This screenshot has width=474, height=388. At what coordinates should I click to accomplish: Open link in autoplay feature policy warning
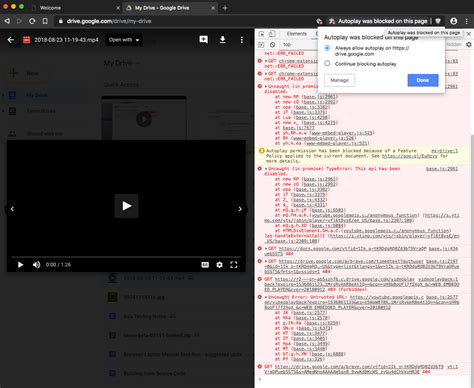pyautogui.click(x=409, y=156)
